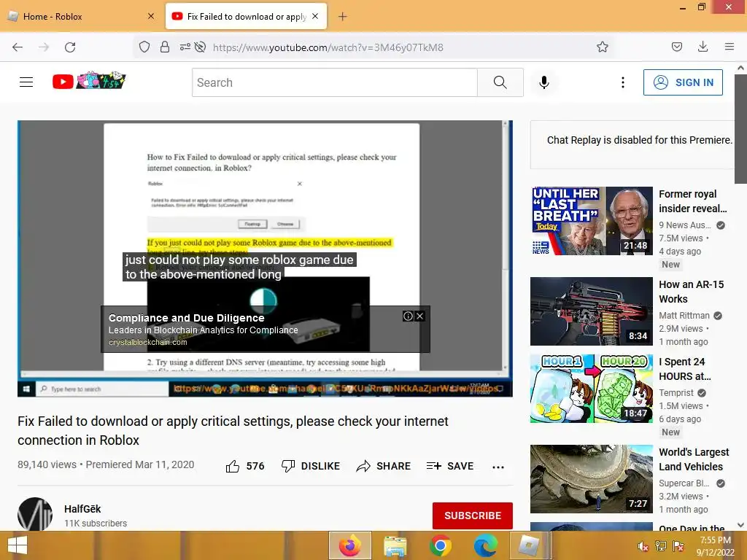
Task: Bookmark this page with the star
Action: pyautogui.click(x=602, y=47)
